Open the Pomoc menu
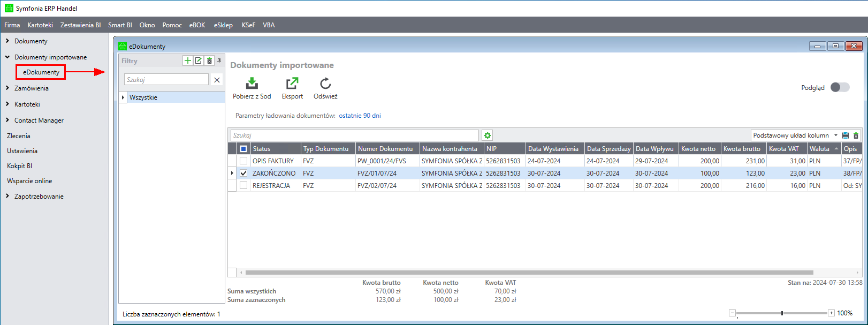Viewport: 868px width, 325px height. tap(172, 25)
